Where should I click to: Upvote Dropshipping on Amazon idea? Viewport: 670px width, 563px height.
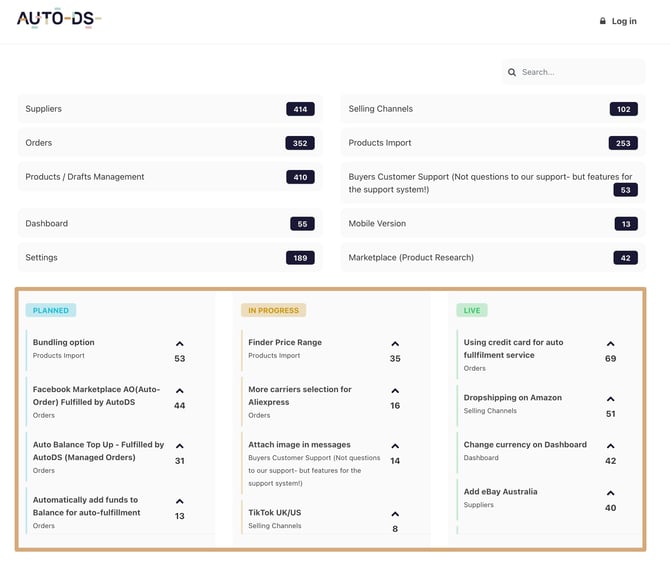(x=611, y=399)
